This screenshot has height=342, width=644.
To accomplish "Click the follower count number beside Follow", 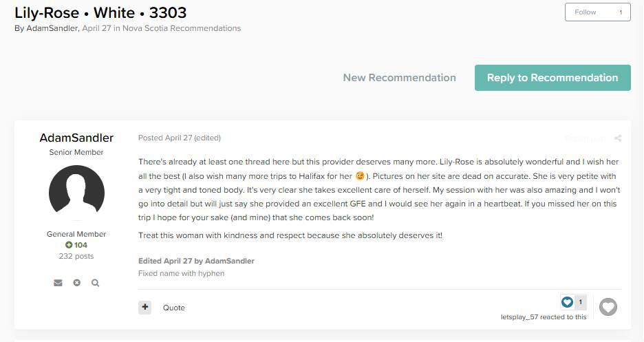I will (621, 12).
